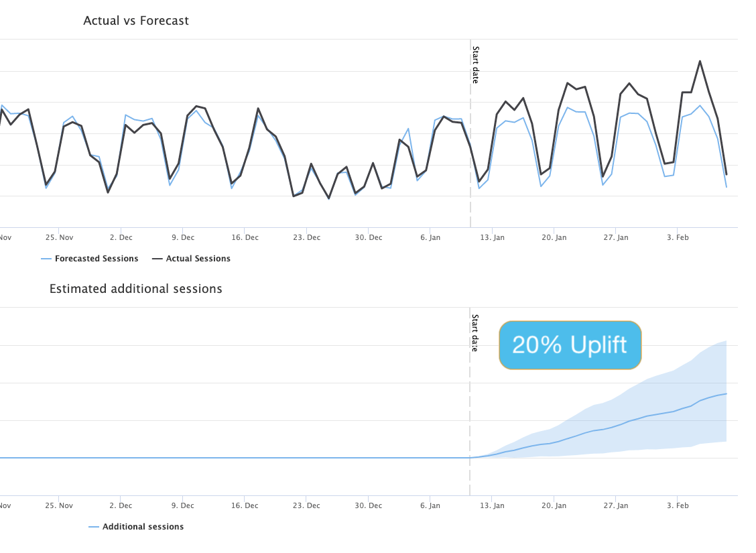This screenshot has height=553, width=756.
Task: Select 9. Dec label on top axis
Action: [183, 237]
